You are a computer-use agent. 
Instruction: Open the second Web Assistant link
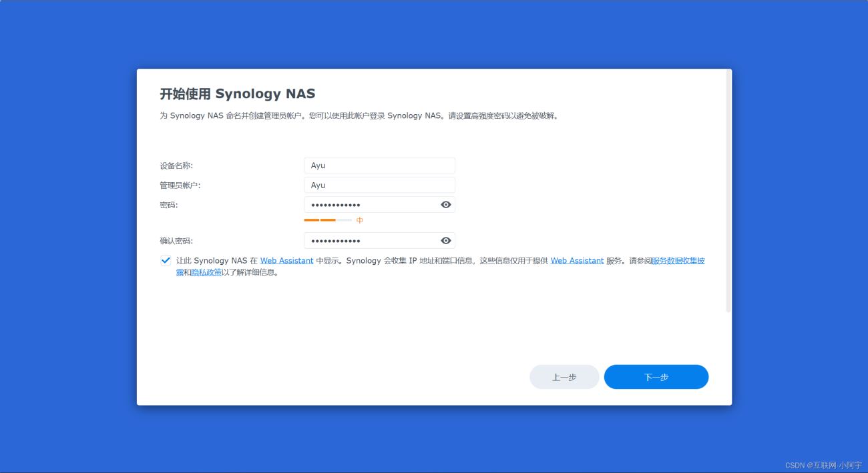(577, 261)
